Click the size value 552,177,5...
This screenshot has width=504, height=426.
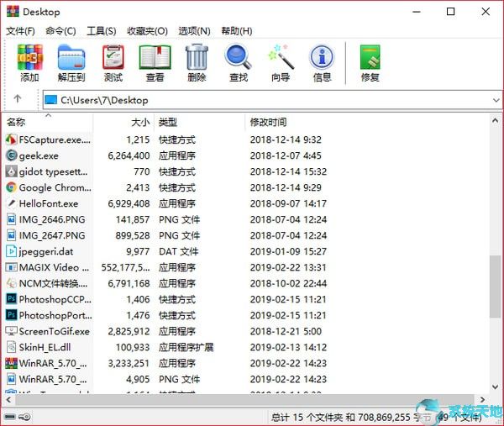tap(125, 267)
